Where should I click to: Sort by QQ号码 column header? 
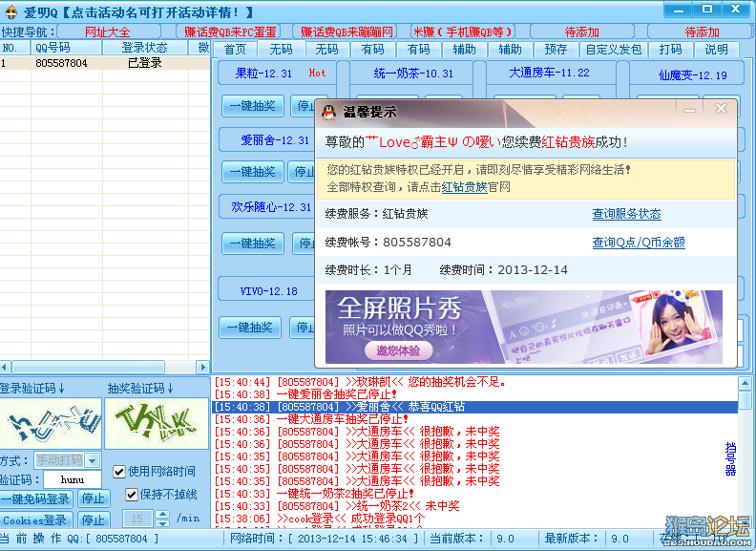(67, 48)
